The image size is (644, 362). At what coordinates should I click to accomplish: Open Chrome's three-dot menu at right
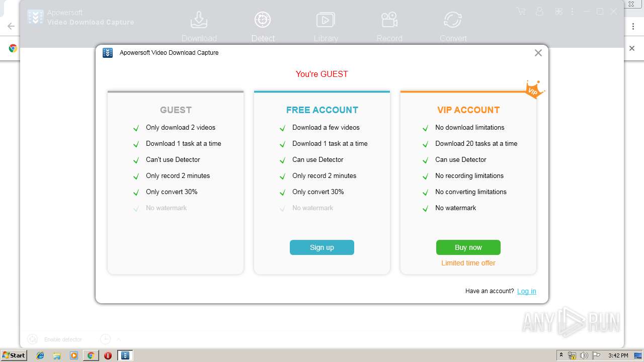click(x=633, y=26)
